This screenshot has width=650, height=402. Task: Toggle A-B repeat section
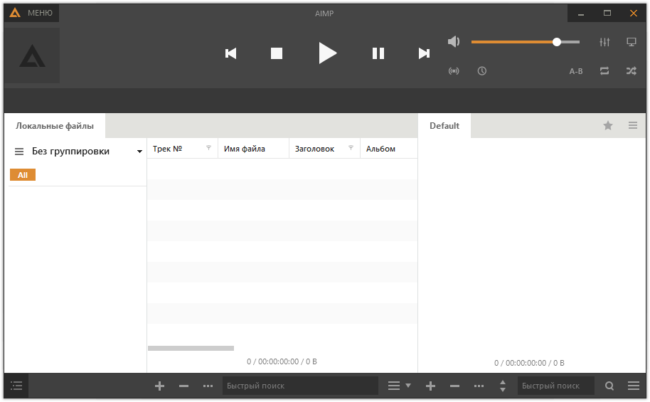tap(576, 71)
